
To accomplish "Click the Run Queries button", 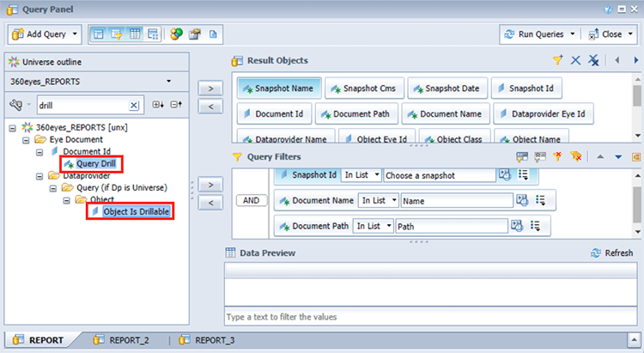I will (x=534, y=34).
